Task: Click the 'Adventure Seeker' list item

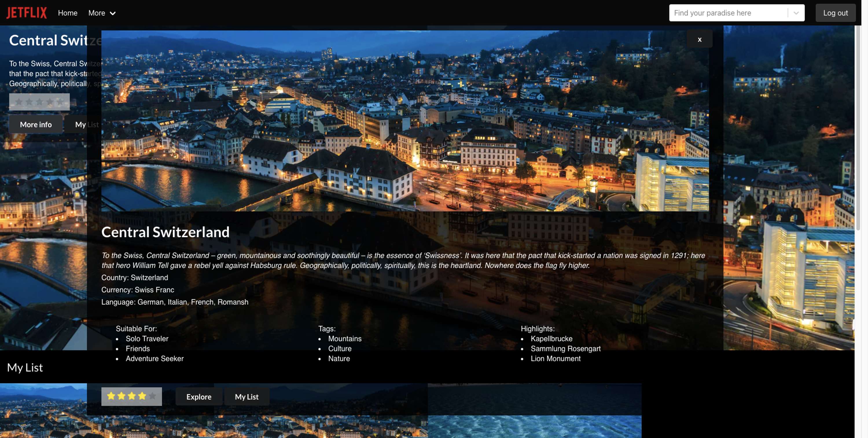Action: click(x=155, y=358)
